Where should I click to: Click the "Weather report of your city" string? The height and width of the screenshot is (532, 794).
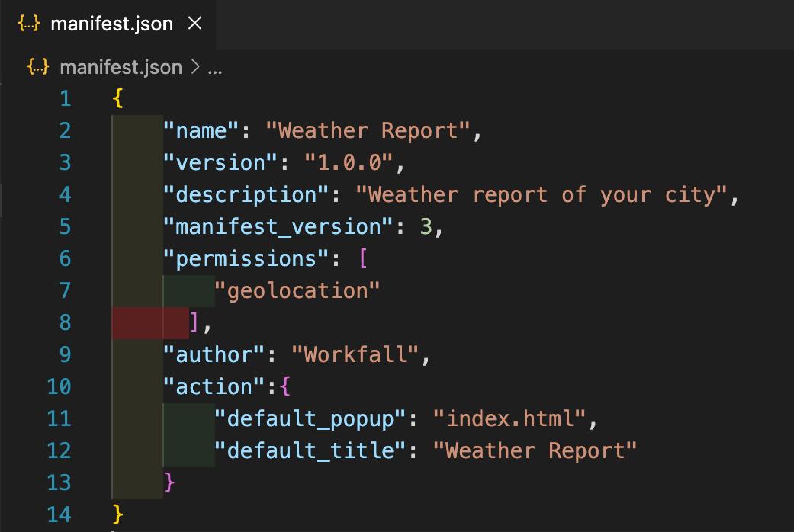542,194
